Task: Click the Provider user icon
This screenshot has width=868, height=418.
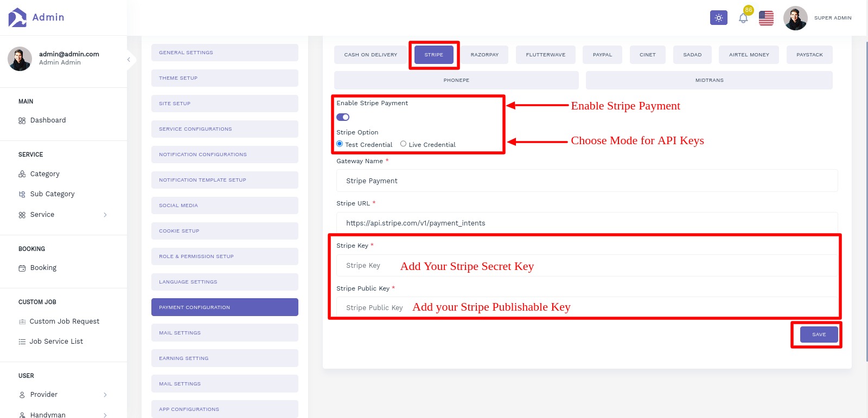Action: (x=22, y=395)
